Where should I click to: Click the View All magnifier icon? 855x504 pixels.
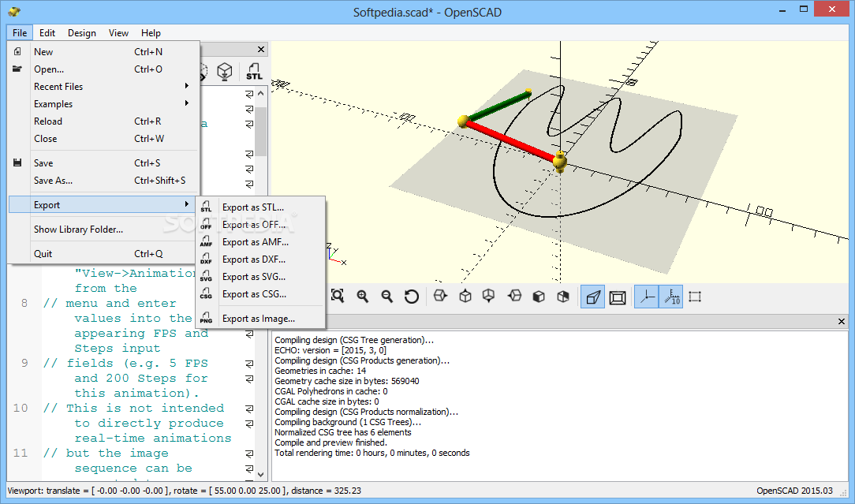point(338,297)
